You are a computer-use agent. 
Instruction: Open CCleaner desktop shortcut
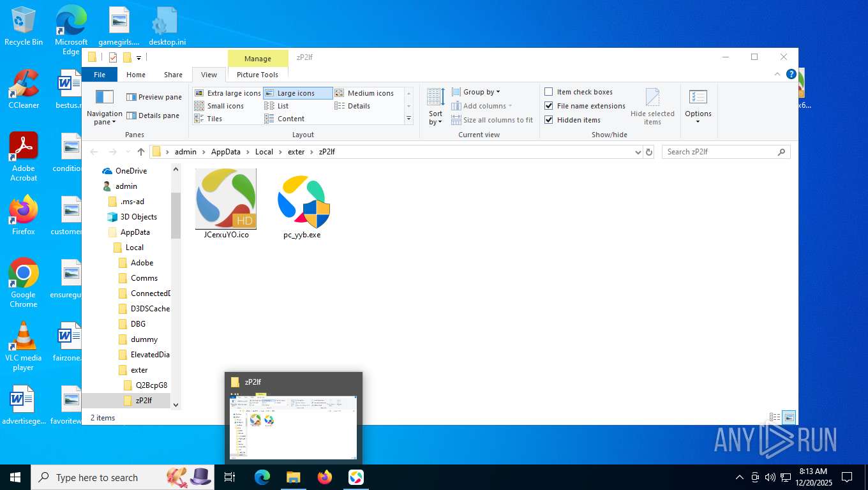(x=24, y=89)
